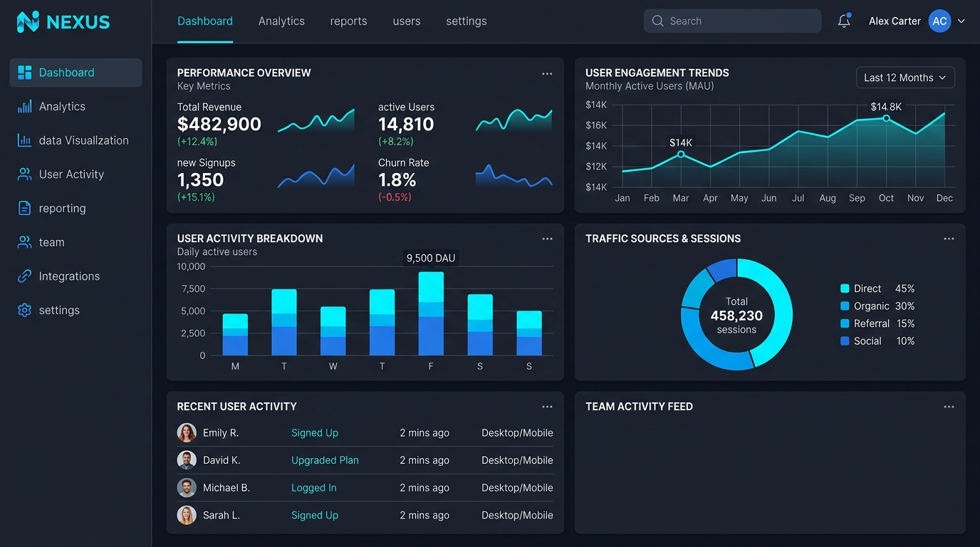Click the active Users sparkline chart

(514, 121)
